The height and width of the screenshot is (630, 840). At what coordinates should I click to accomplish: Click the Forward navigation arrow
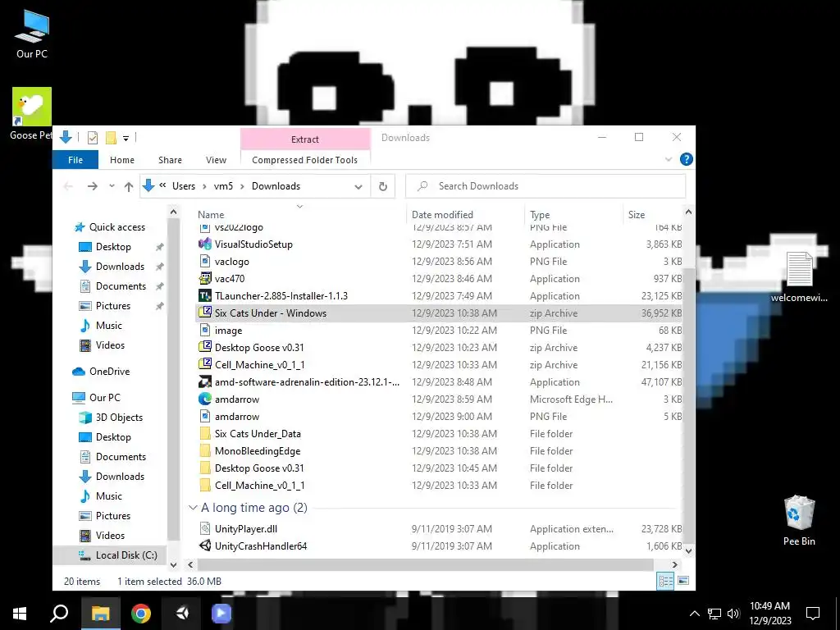pyautogui.click(x=92, y=186)
